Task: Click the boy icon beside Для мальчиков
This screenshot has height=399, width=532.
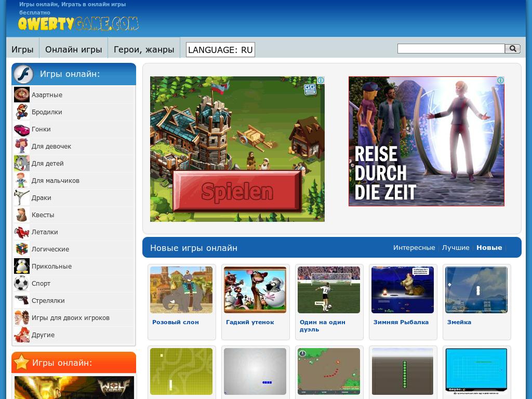Action: point(22,180)
